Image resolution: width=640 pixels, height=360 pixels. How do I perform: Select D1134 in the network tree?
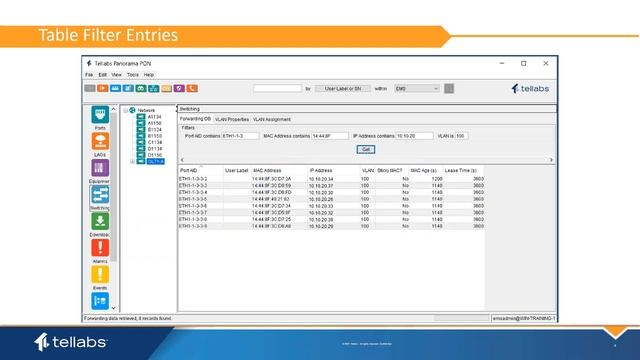[x=154, y=149]
